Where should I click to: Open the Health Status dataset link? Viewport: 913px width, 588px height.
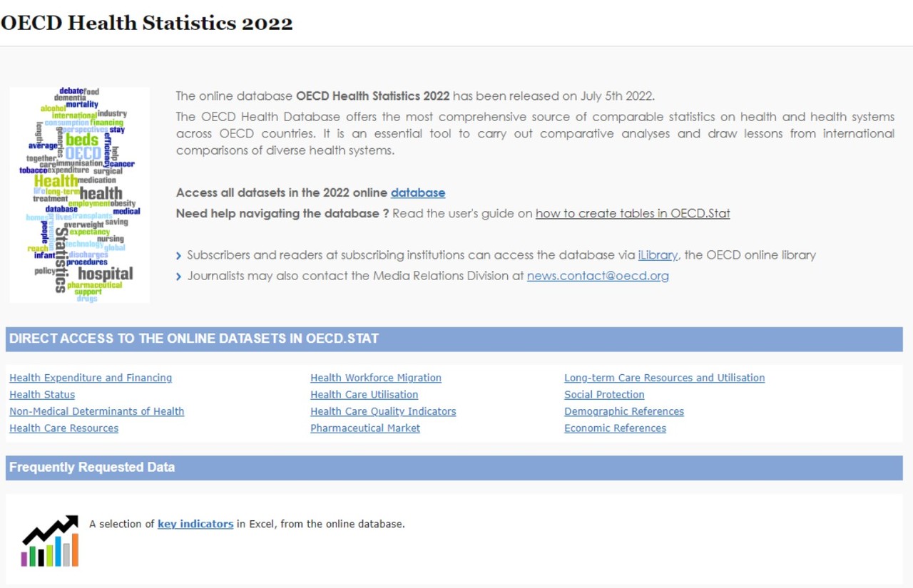pyautogui.click(x=42, y=395)
